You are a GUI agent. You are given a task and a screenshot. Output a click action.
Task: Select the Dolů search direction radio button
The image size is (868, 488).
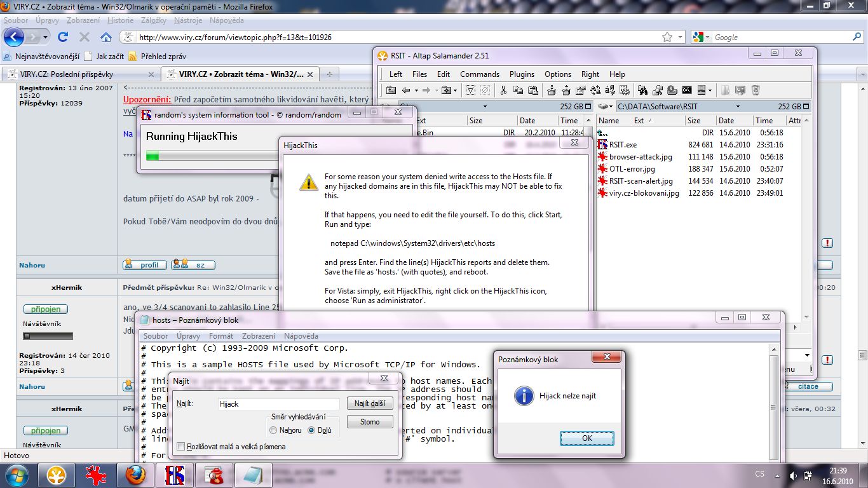click(x=311, y=430)
